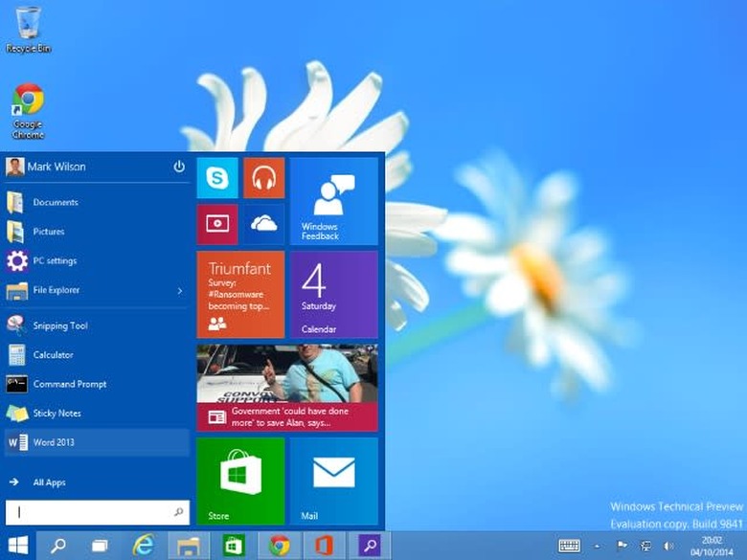Open the red Video tile

[217, 224]
